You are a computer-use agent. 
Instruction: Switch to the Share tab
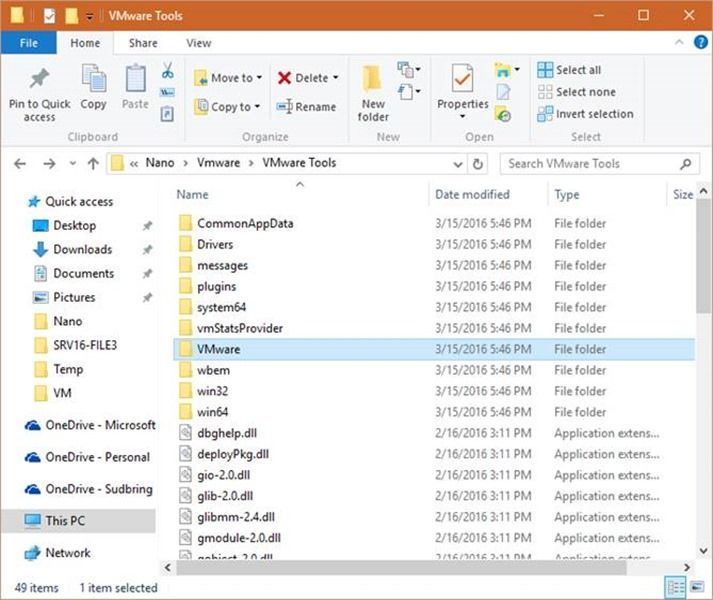pyautogui.click(x=143, y=43)
